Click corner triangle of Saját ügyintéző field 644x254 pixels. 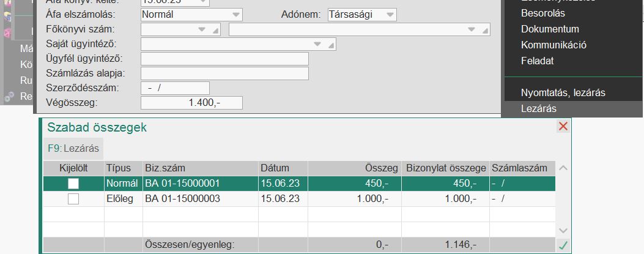tap(331, 45)
